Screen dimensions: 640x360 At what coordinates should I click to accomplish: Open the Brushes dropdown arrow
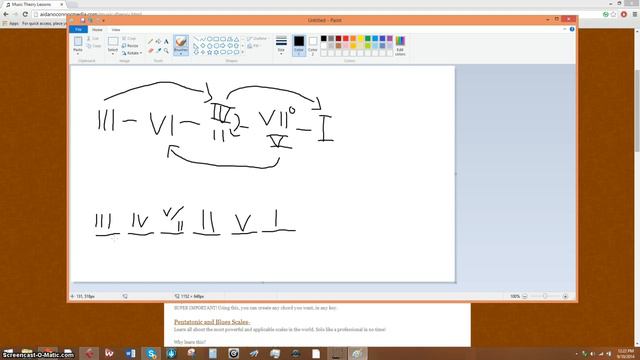tap(181, 53)
